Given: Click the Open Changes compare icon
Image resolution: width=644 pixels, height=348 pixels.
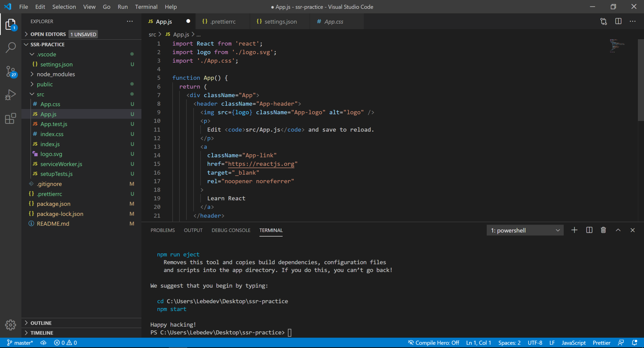Looking at the screenshot, I should [604, 21].
